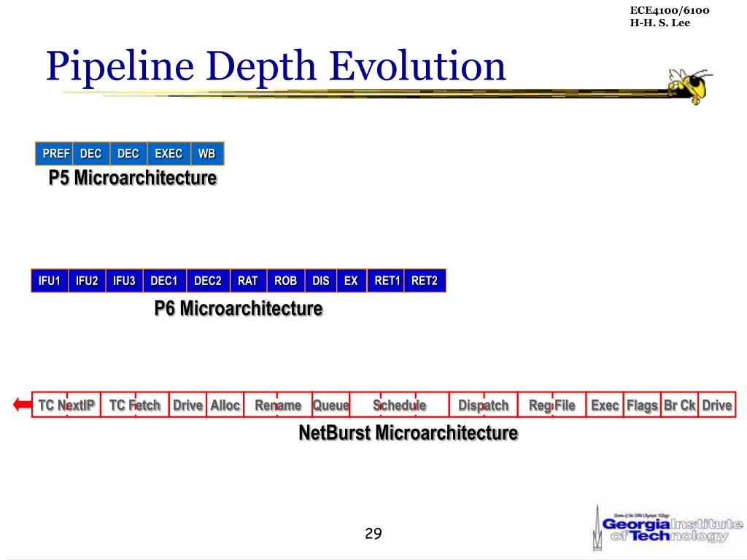Click the "H-H. S. Lee" author name
The height and width of the screenshot is (560, 747).
pyautogui.click(x=659, y=23)
